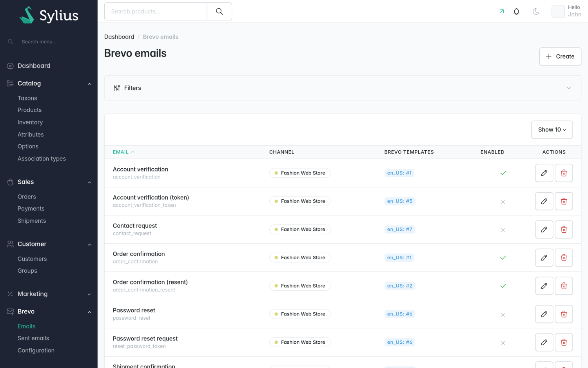Screen dimensions: 588x368
Task: Delete the Account verification email
Action: [x=564, y=173]
